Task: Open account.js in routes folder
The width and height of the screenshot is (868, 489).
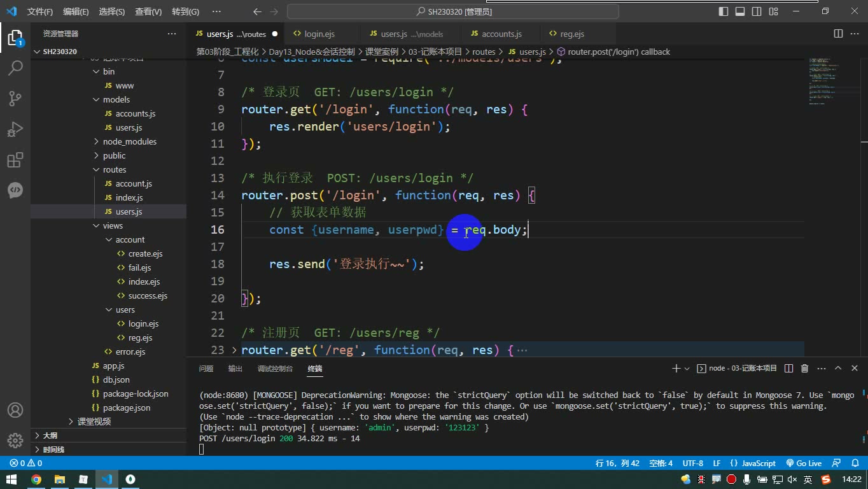Action: click(134, 183)
